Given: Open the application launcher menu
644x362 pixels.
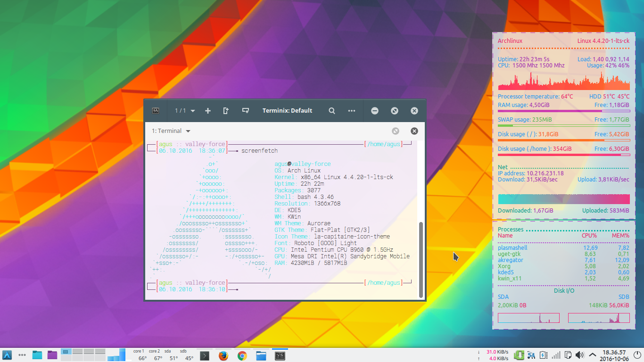Looking at the screenshot, I should click(7, 355).
